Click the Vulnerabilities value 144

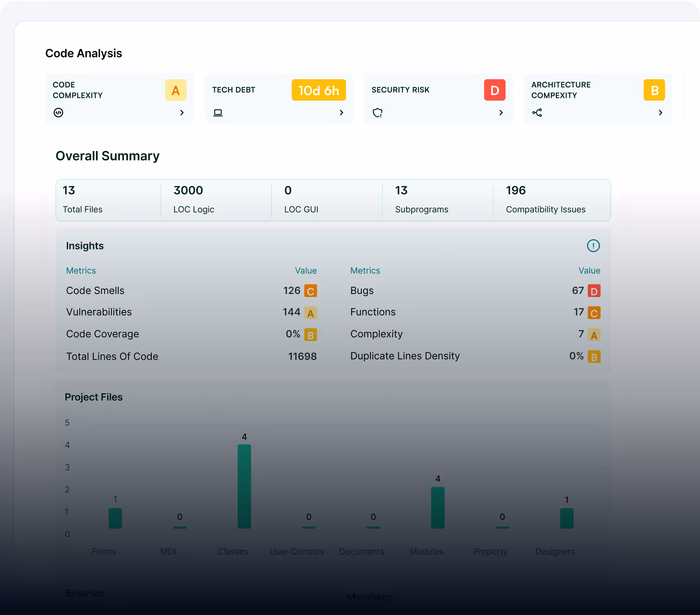click(x=291, y=312)
